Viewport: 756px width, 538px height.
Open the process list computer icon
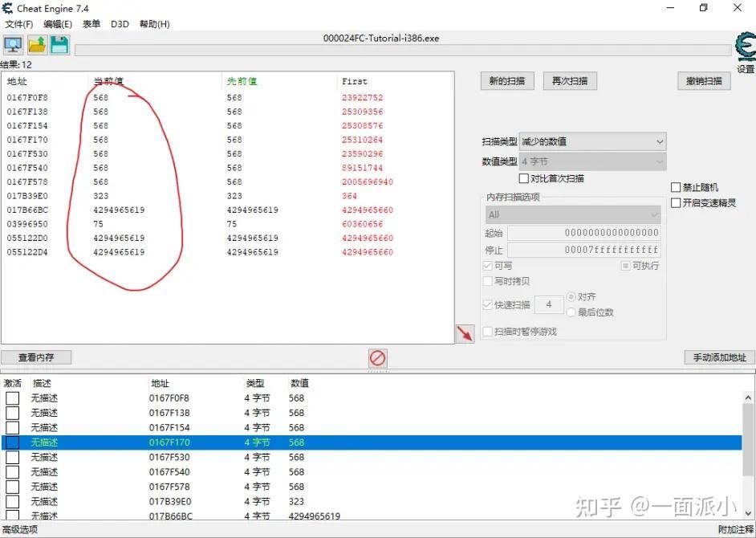coord(13,45)
